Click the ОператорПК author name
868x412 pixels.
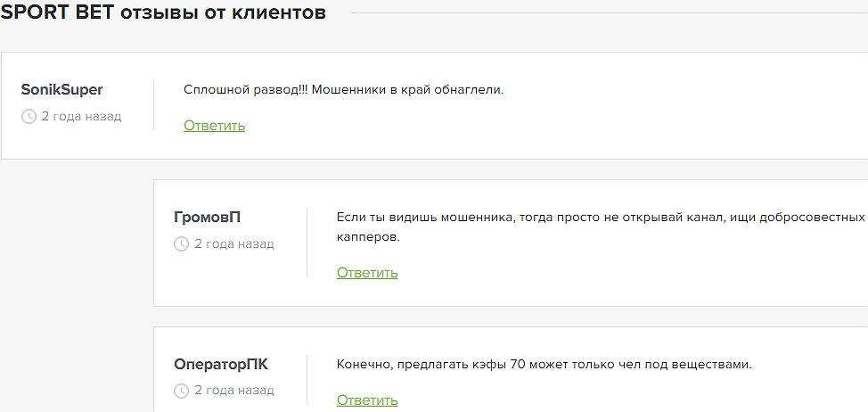click(220, 365)
